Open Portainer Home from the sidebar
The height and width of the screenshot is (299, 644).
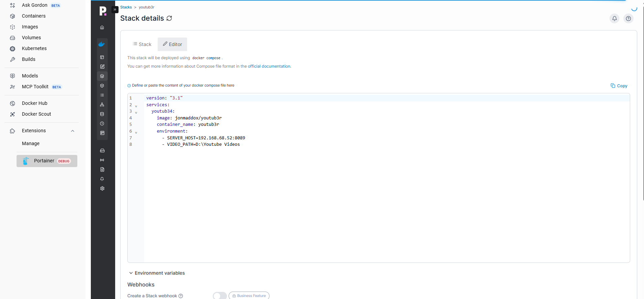102,27
